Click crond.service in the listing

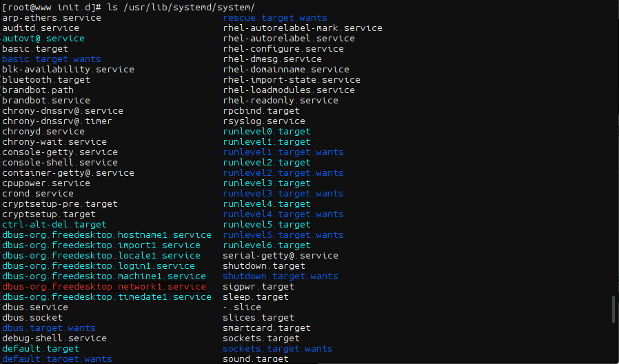38,193
